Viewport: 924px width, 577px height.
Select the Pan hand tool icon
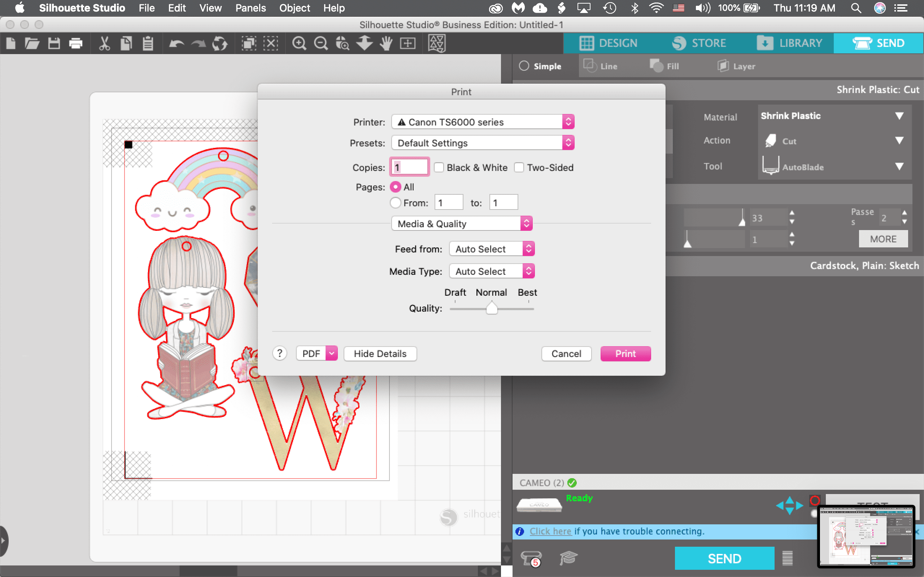(387, 44)
